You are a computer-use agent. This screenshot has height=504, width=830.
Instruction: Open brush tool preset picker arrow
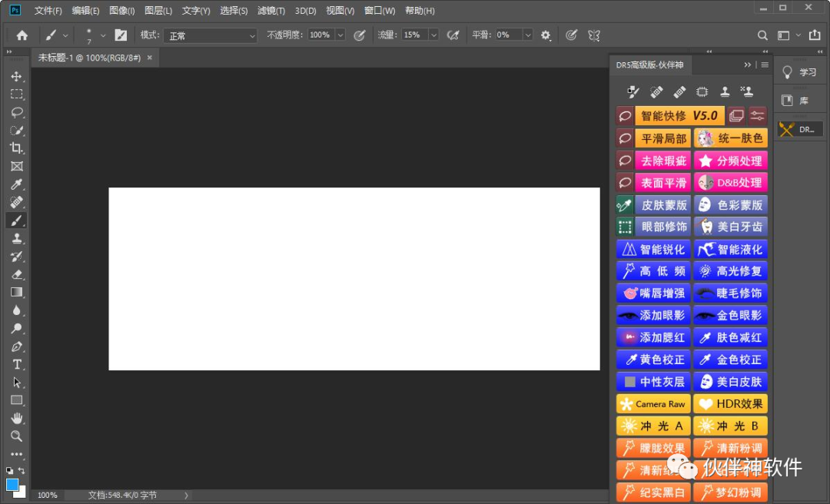coord(65,35)
